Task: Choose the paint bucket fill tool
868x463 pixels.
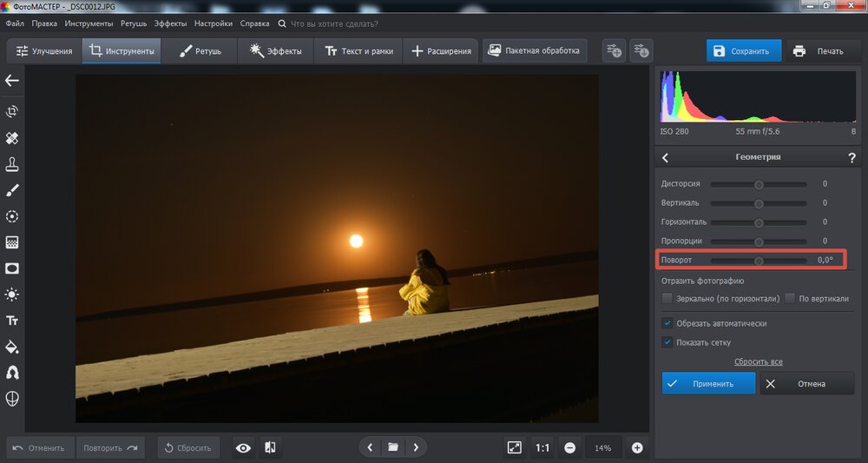Action: (x=12, y=347)
